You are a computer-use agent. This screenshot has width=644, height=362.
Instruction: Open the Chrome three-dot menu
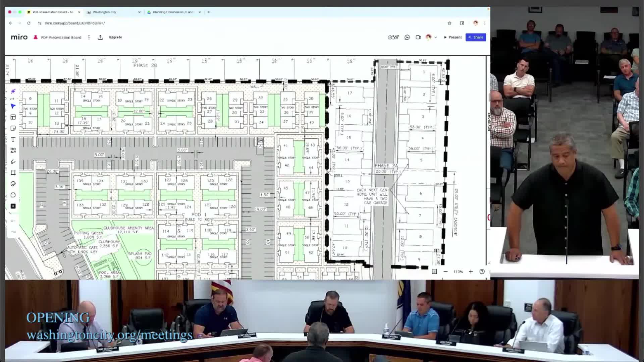click(x=485, y=23)
